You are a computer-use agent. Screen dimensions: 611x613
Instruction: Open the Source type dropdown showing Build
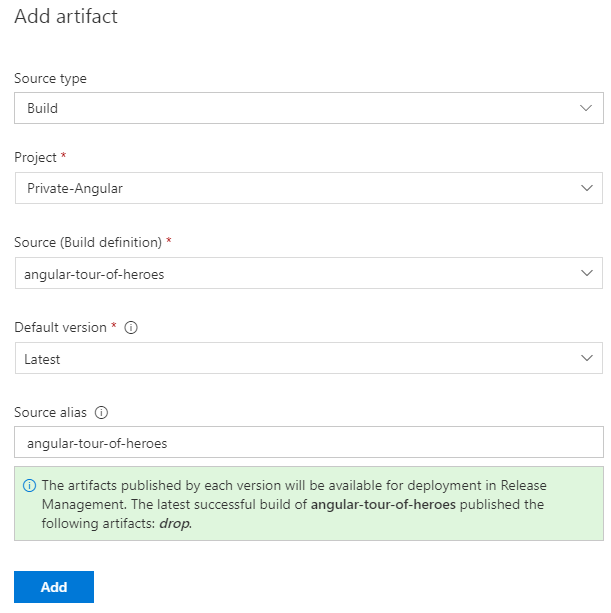coord(300,108)
